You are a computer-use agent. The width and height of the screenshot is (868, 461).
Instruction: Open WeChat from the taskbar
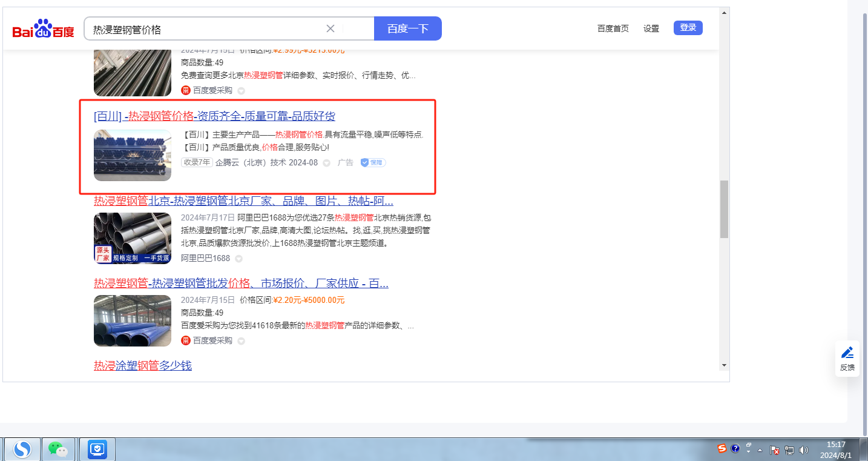[x=58, y=449]
